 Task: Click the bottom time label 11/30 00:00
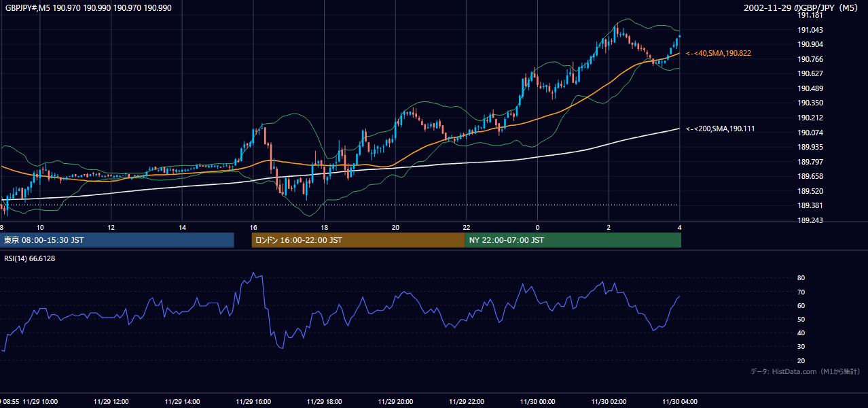(x=537, y=401)
